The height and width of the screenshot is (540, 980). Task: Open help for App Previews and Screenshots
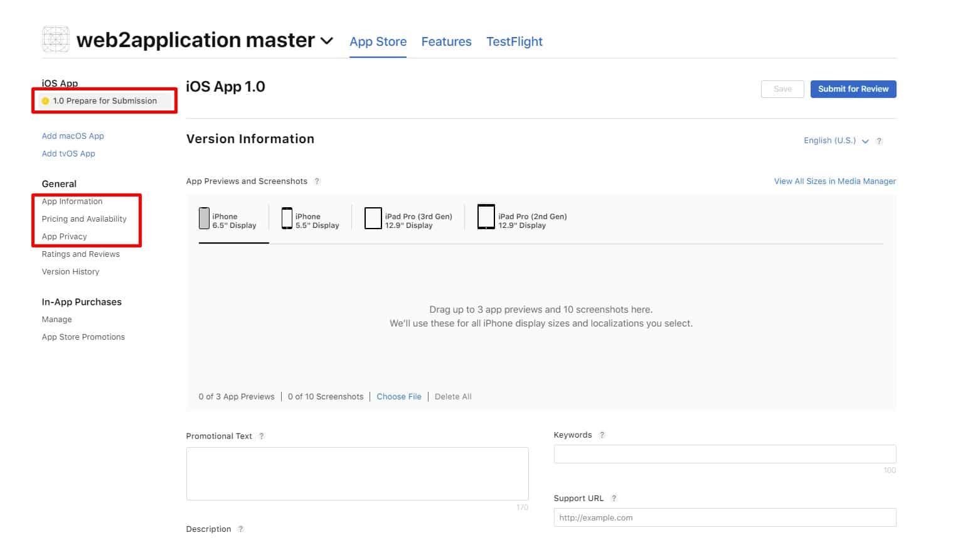(317, 181)
